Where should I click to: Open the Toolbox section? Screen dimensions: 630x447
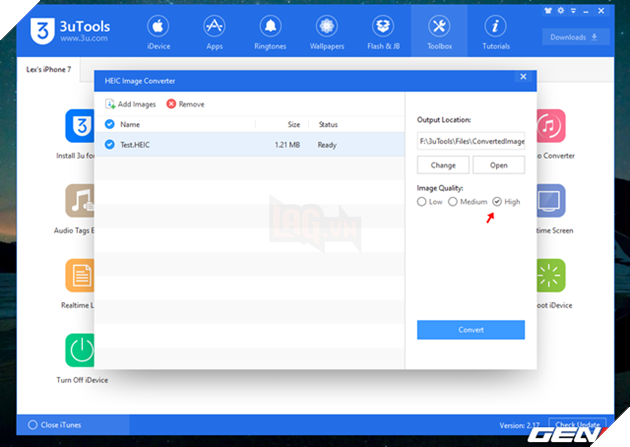pyautogui.click(x=440, y=33)
